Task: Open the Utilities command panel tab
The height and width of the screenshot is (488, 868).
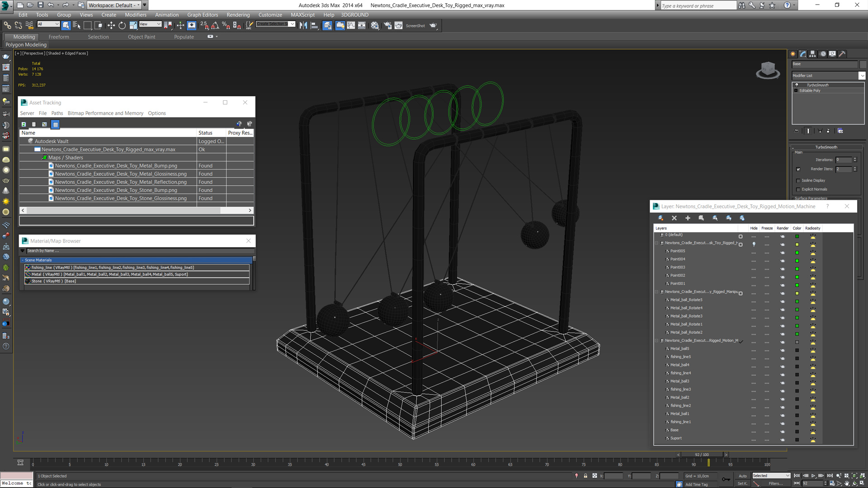Action: [x=842, y=54]
